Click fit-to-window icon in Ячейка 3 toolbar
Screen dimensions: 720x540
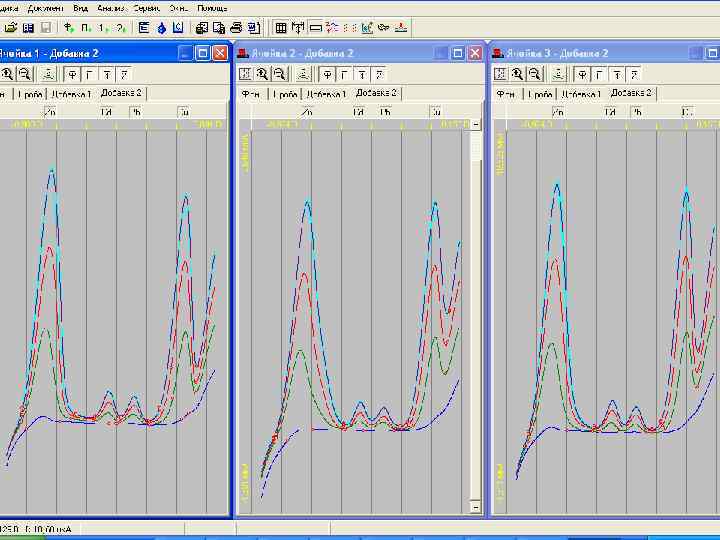coord(501,74)
